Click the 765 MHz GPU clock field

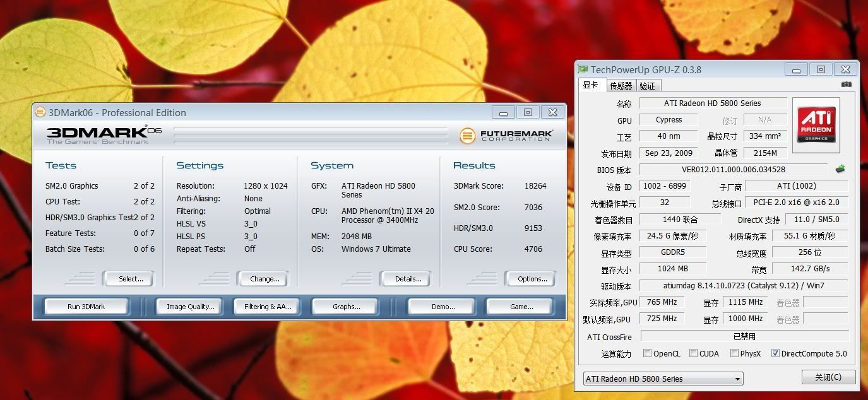tap(662, 302)
